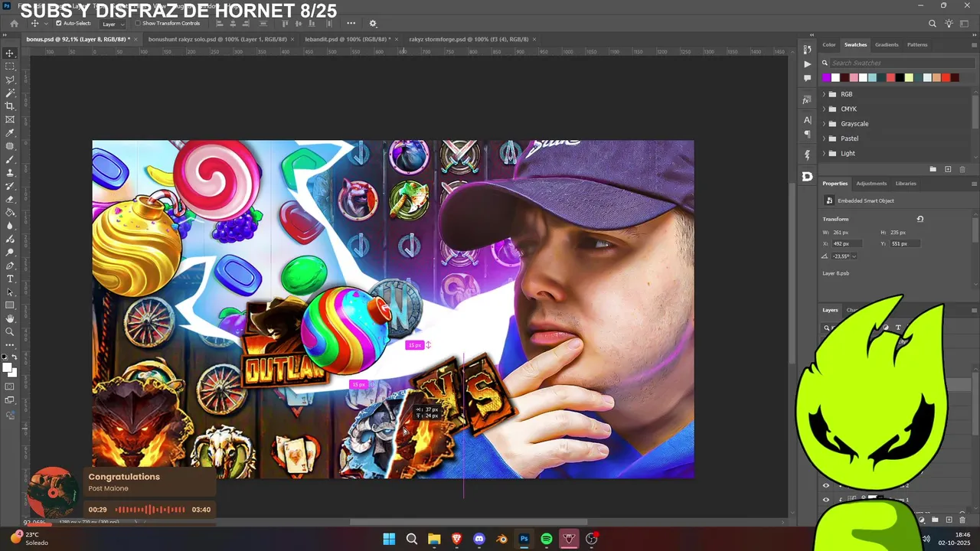Delete swatch with trash icon
The width and height of the screenshot is (980, 551).
click(962, 169)
